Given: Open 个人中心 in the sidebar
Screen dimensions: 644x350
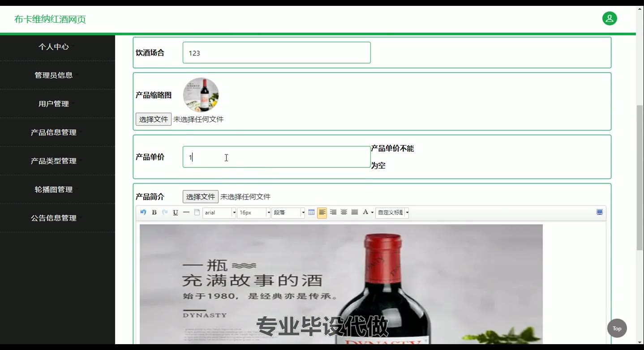Looking at the screenshot, I should pyautogui.click(x=54, y=47).
